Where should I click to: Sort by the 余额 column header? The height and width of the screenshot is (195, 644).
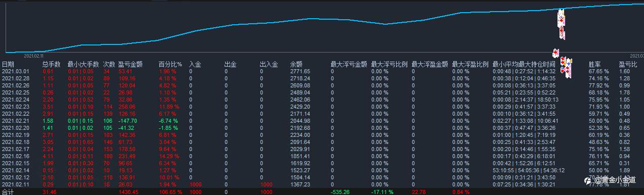(x=296, y=64)
